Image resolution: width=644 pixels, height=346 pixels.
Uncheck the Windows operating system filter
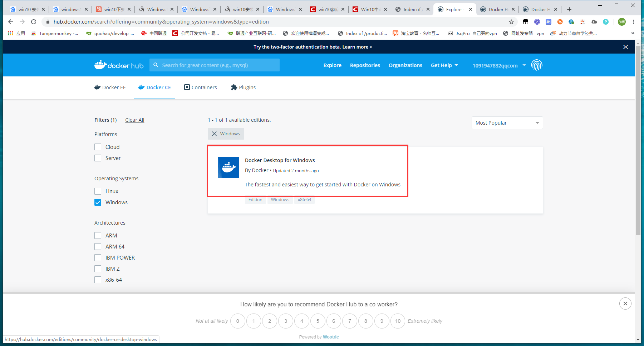(98, 202)
